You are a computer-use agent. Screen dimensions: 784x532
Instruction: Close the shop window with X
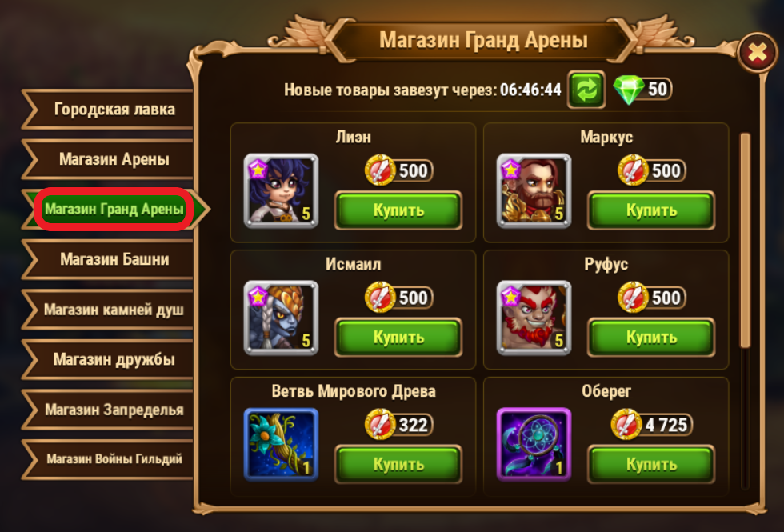click(x=758, y=53)
